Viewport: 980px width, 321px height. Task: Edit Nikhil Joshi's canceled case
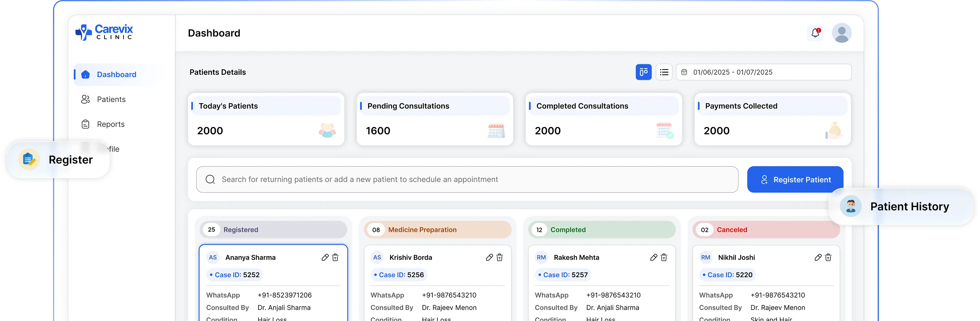(818, 257)
